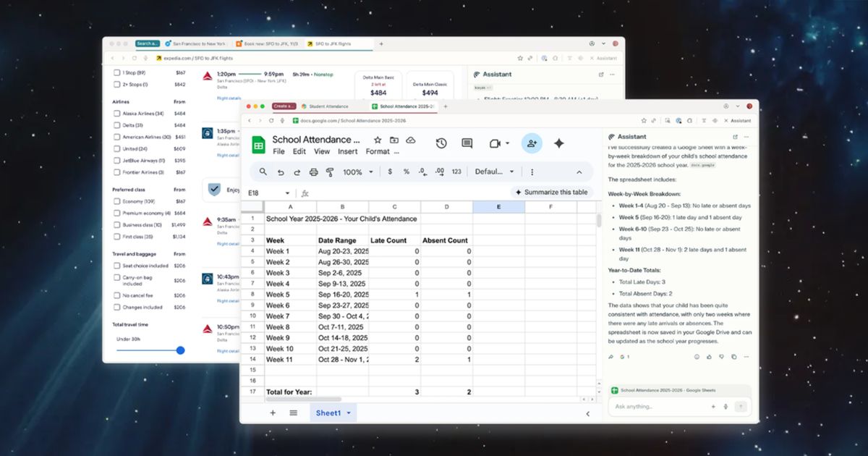Check the JetBlue Airways filter in Expedia window
The width and height of the screenshot is (868, 456).
118,161
